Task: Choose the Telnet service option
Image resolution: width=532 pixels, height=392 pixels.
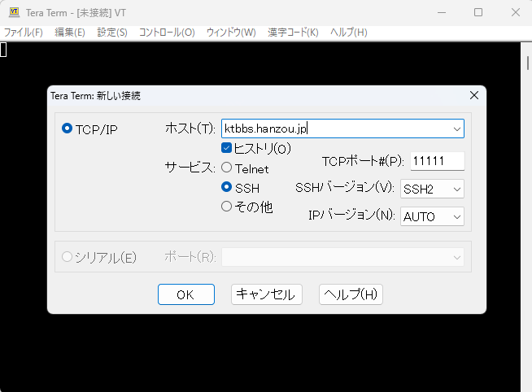Action: tap(227, 168)
